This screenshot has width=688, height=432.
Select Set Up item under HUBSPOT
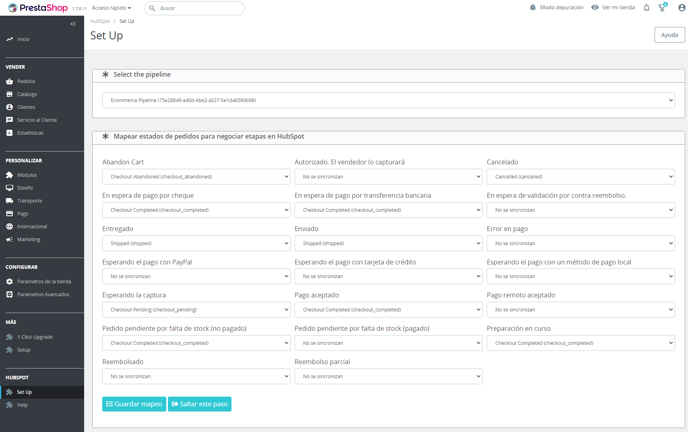(42, 392)
